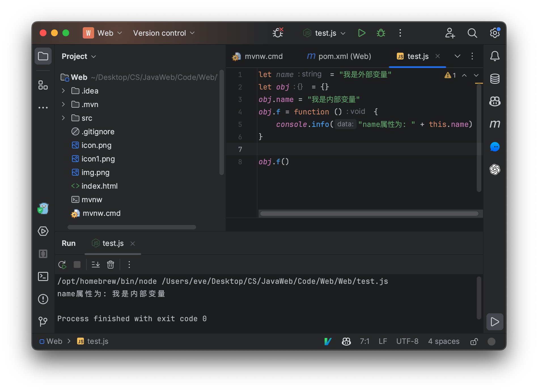Select index.html in the project tree
This screenshot has width=538, height=392.
pyautogui.click(x=94, y=186)
